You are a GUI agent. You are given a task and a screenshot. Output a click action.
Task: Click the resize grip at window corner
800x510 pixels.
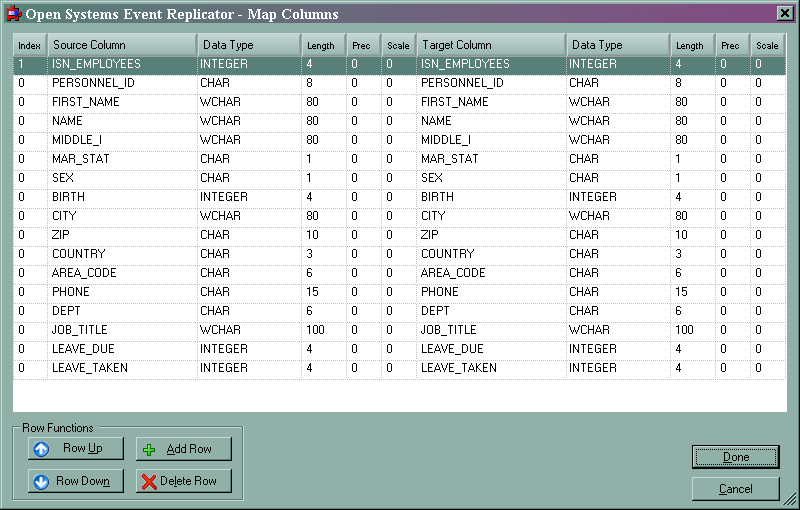(x=790, y=500)
